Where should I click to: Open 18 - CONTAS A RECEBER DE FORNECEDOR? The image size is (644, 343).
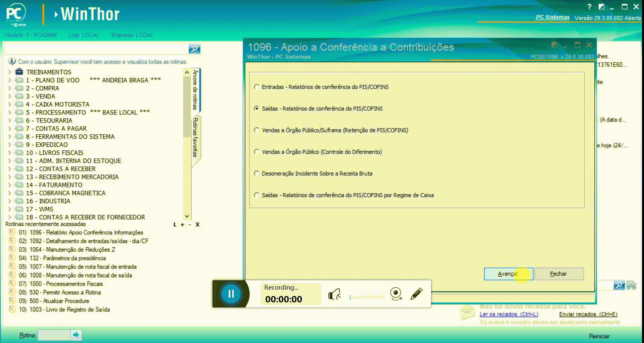[86, 217]
